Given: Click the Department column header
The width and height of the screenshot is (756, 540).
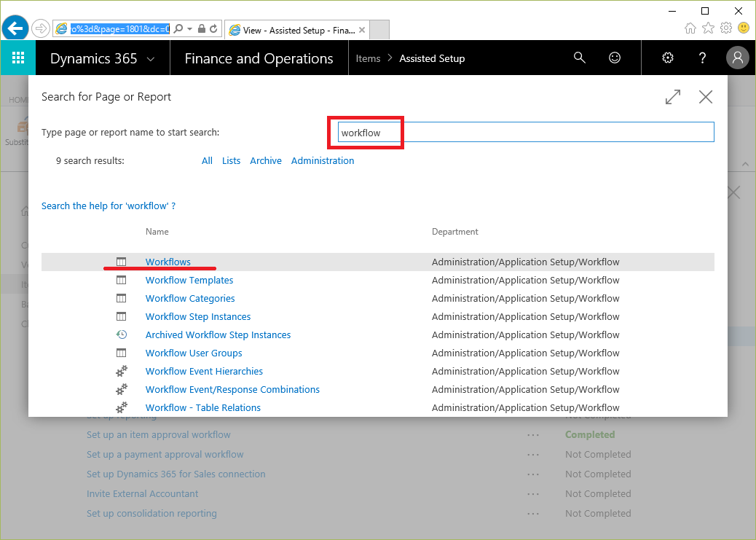Looking at the screenshot, I should pos(454,232).
